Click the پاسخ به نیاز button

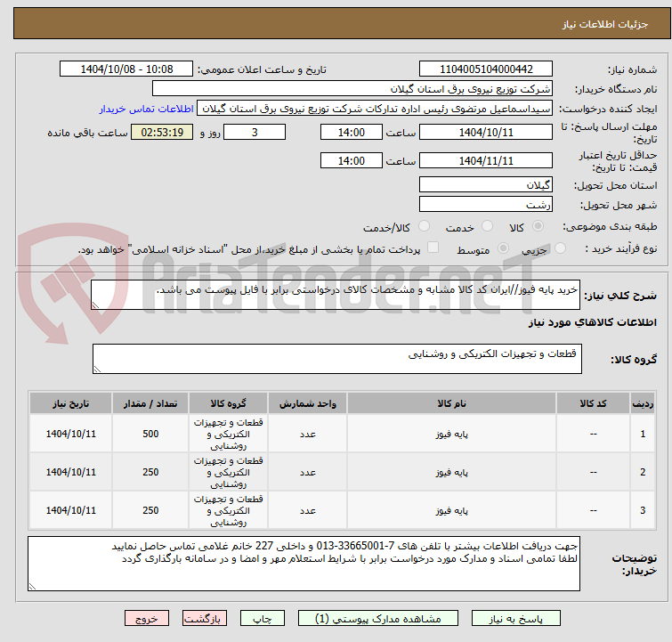point(516,619)
